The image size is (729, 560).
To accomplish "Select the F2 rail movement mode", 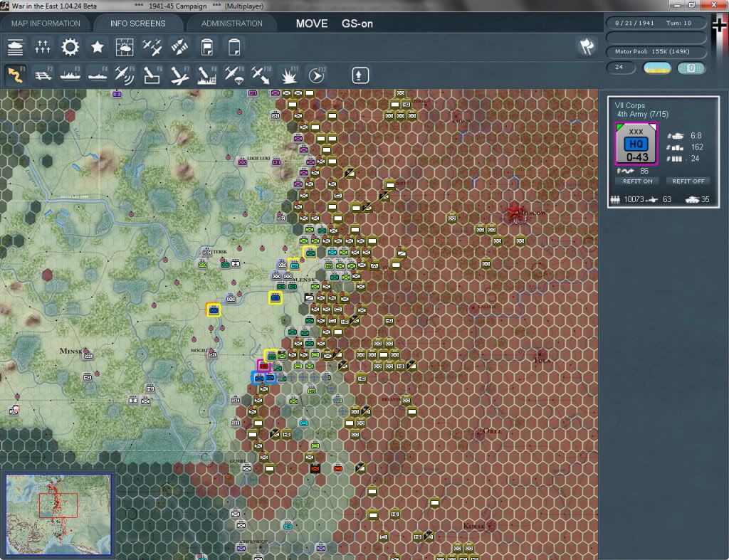I will [x=43, y=75].
